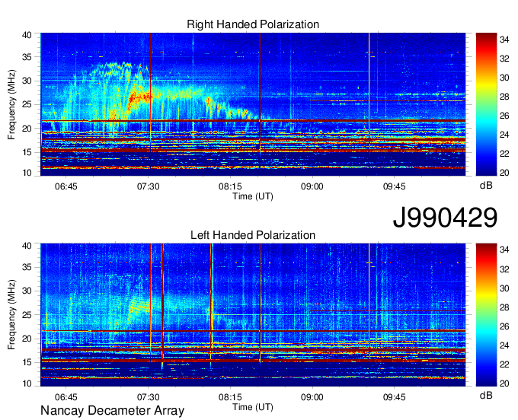Click the '40' frequency tick on the top plot
The image size is (518, 420).
(27, 35)
